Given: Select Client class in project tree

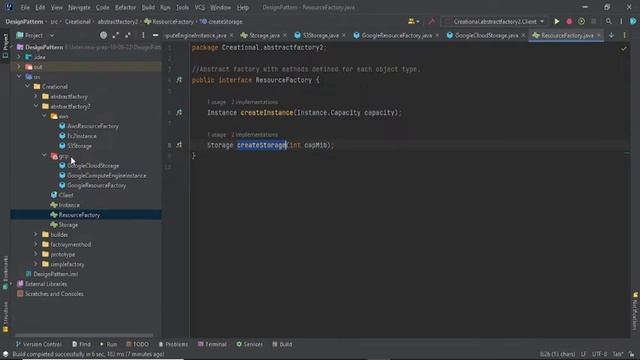Looking at the screenshot, I should click(66, 195).
